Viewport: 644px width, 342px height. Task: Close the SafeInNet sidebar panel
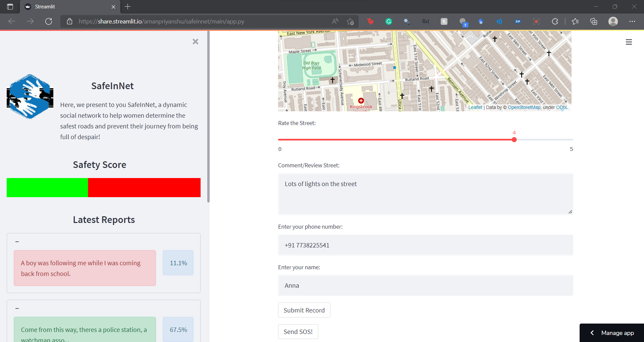(196, 42)
